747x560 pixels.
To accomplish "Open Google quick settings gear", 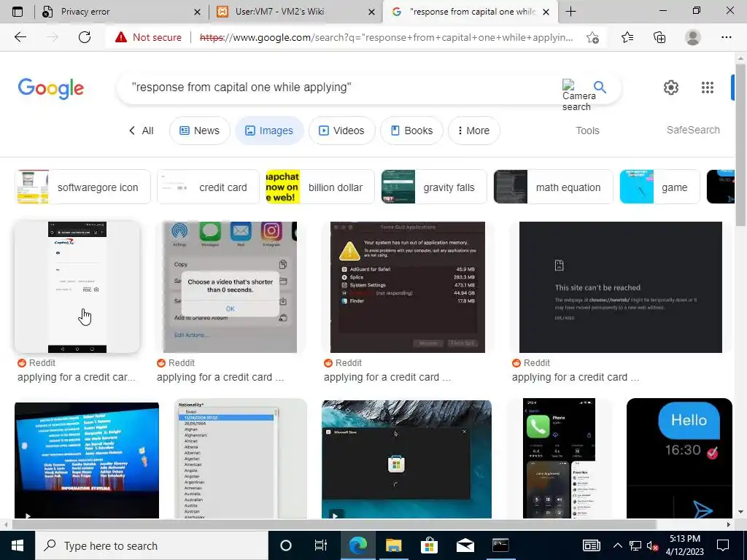I will [671, 87].
